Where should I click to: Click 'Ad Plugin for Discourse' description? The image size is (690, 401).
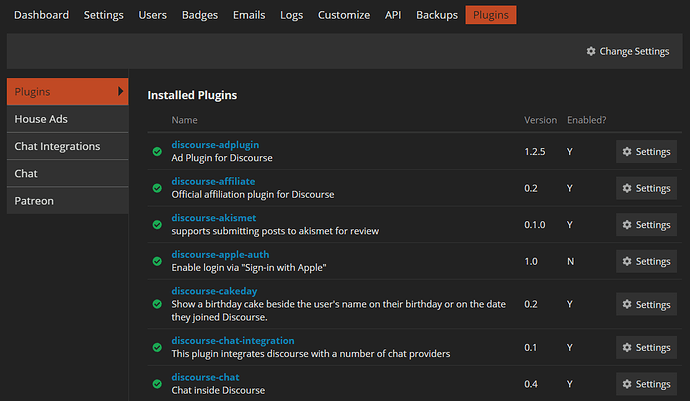222,158
